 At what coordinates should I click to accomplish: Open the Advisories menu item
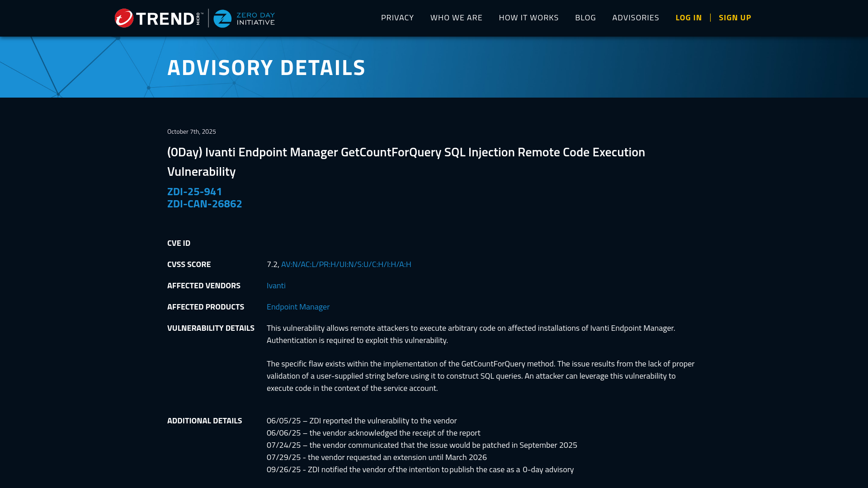click(635, 18)
